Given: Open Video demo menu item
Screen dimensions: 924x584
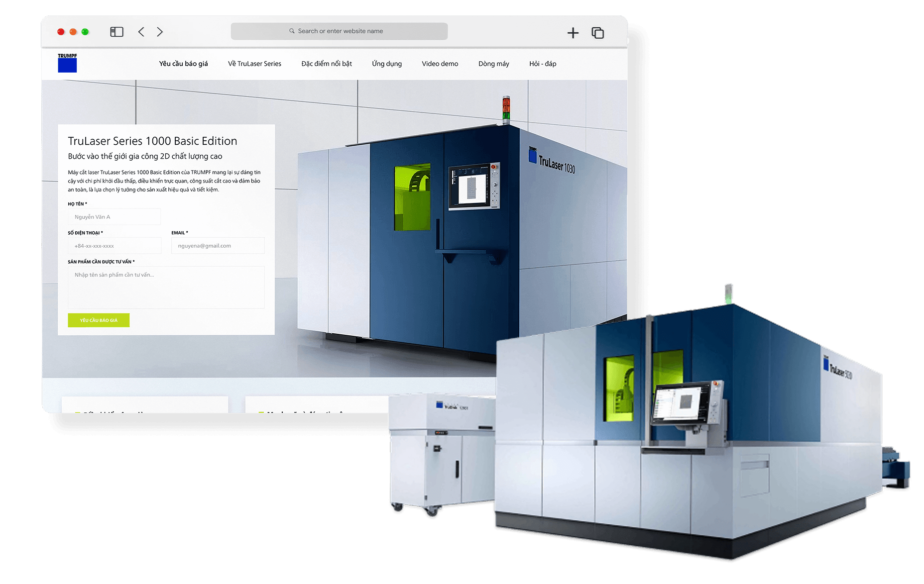Looking at the screenshot, I should coord(440,64).
